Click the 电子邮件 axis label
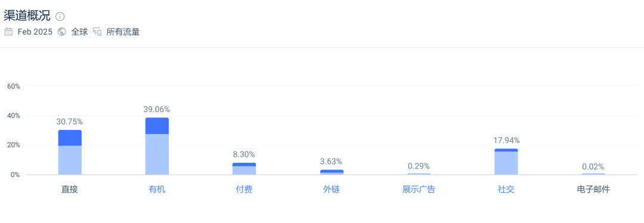644x223 pixels. (593, 190)
